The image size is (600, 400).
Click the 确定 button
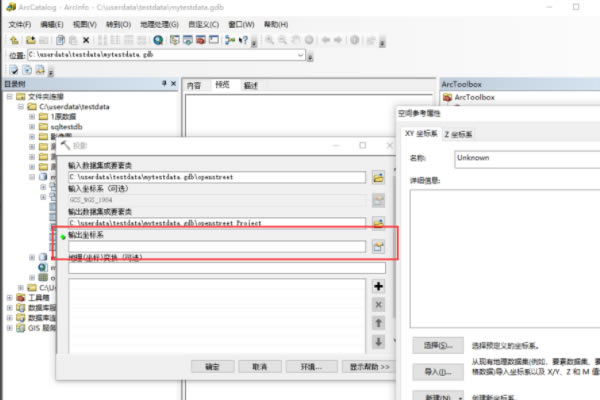coord(212,367)
